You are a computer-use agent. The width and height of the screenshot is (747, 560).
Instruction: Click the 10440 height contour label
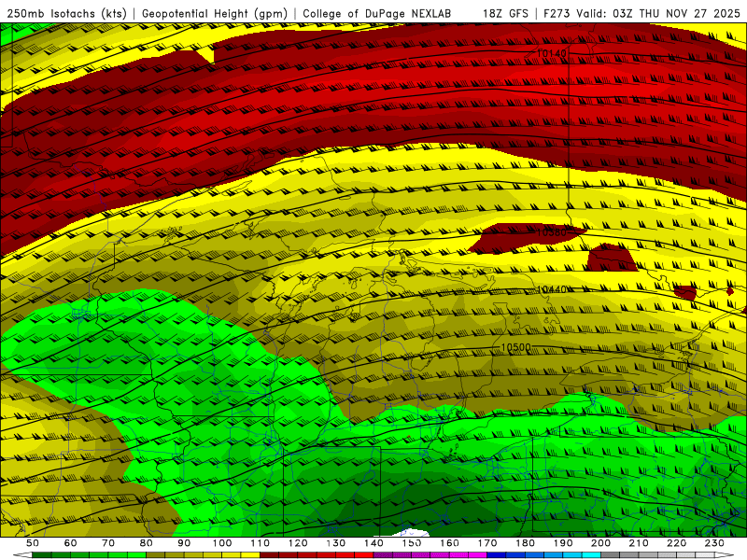552,289
